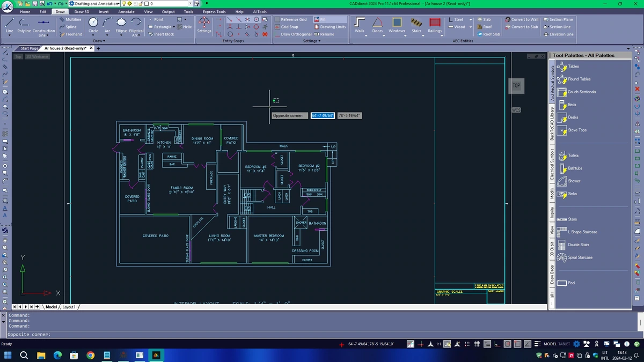Image resolution: width=644 pixels, height=362 pixels.
Task: Select the Doors tool
Action: [x=378, y=25]
